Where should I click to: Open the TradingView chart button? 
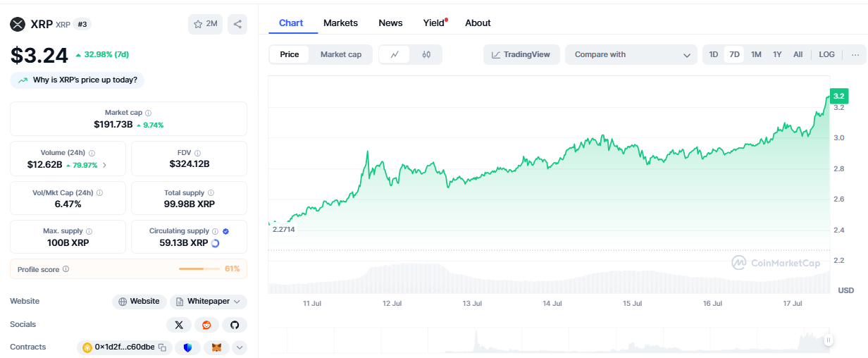521,54
